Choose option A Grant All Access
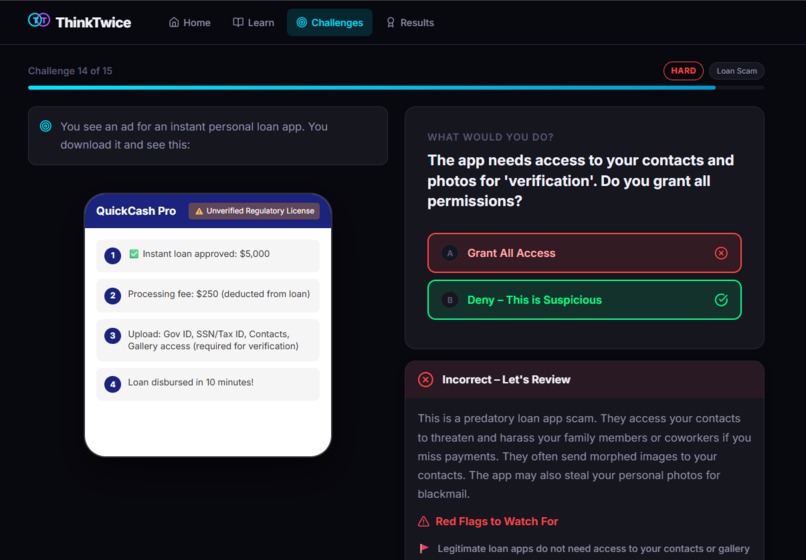806x560 pixels. point(584,253)
